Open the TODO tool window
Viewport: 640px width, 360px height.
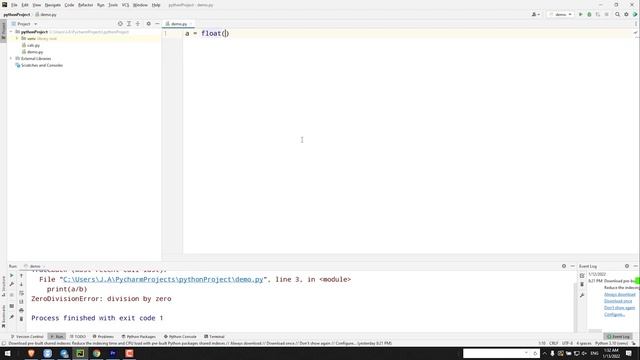[78, 336]
